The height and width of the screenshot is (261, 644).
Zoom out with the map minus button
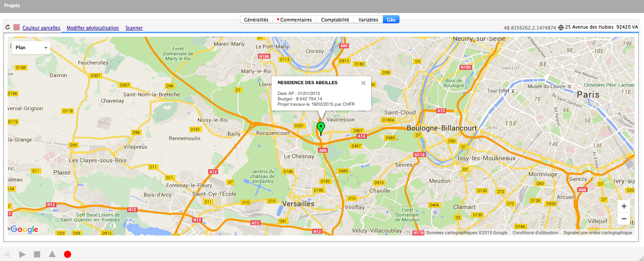624,218
